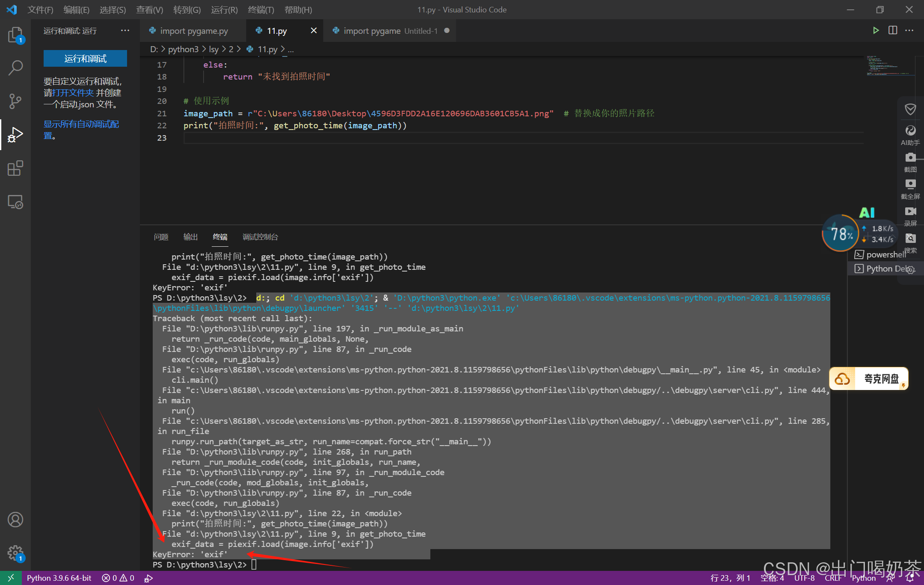Click the Run Python File play icon
This screenshot has height=585, width=924.
[876, 30]
